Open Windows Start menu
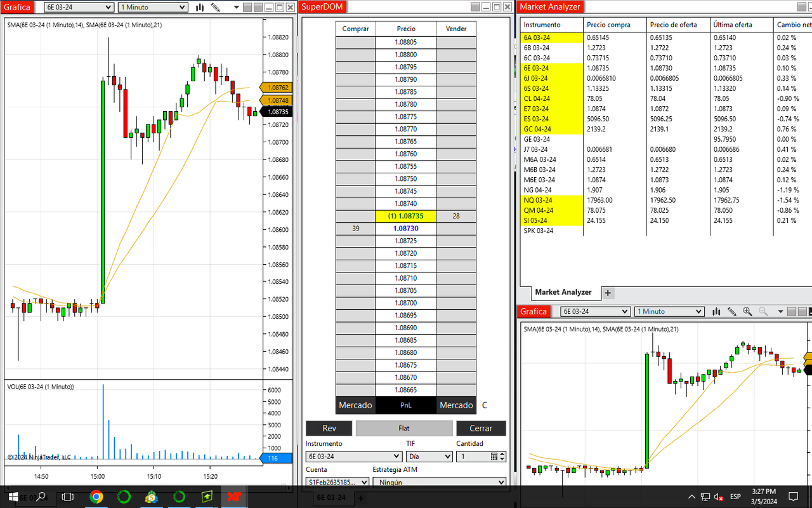Viewport: 812px width, 508px height. point(14,496)
